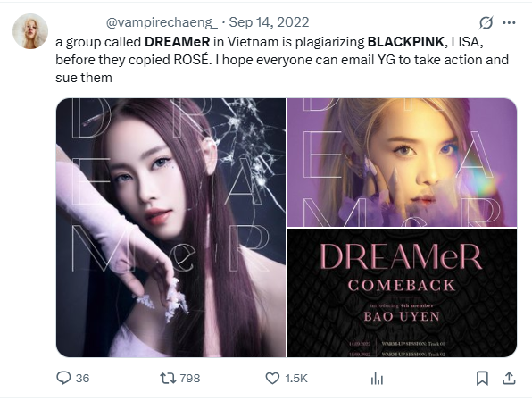
Task: Open @vampirechaeng_ profile handle
Action: coord(162,22)
